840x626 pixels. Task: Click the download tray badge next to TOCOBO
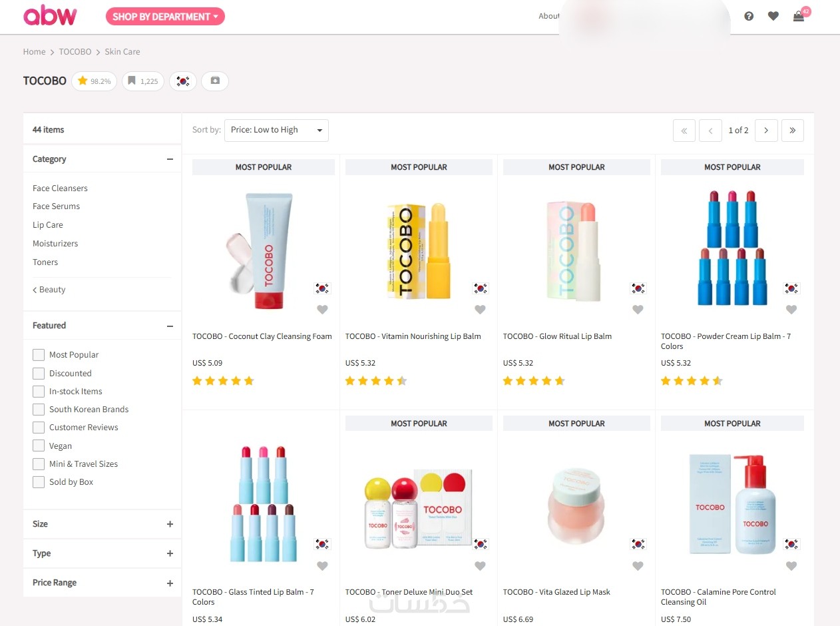(x=215, y=81)
